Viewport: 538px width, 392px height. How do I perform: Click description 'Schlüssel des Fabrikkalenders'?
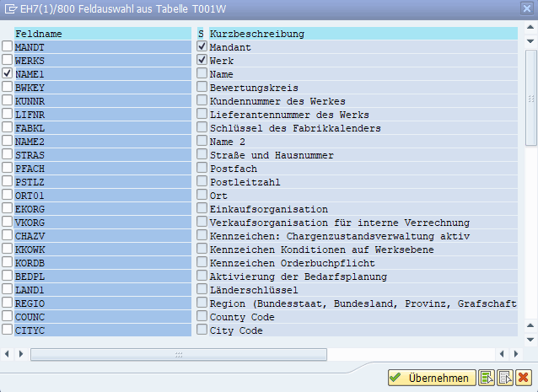(295, 128)
